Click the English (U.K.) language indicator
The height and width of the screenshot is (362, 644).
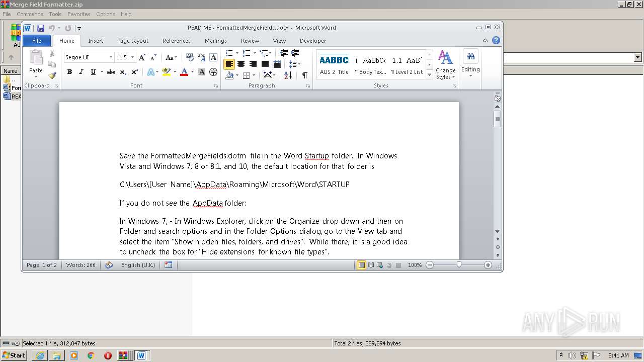(138, 265)
